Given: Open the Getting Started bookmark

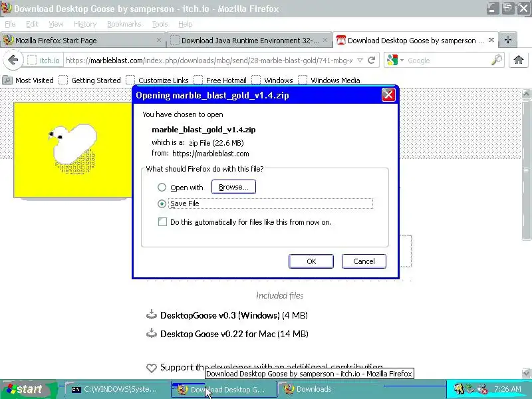Looking at the screenshot, I should (x=90, y=80).
